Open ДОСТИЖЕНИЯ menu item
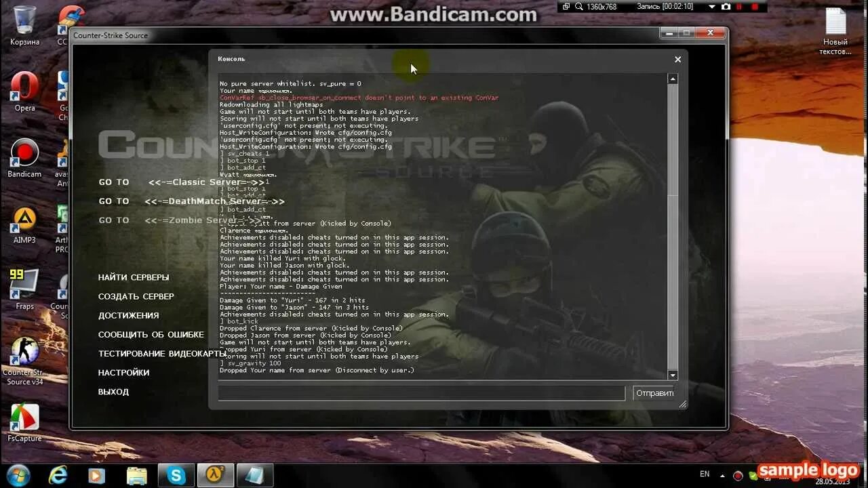 click(x=129, y=315)
